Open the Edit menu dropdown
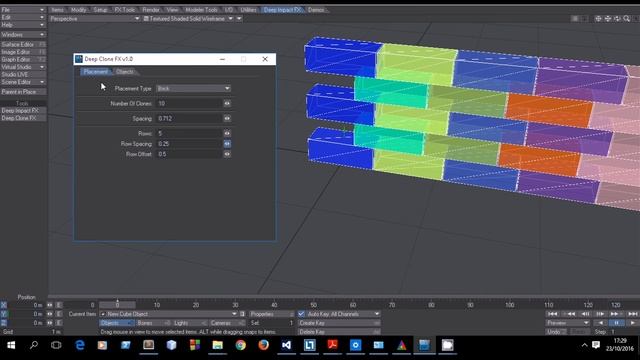 pos(23,17)
